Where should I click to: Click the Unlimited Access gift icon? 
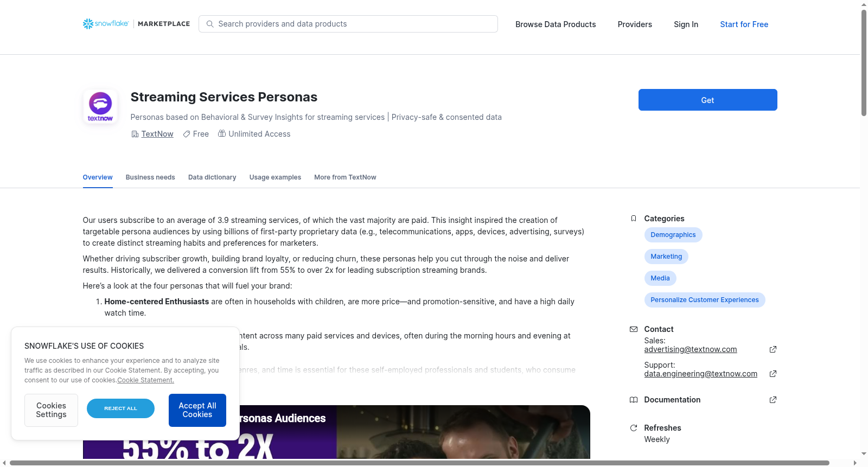(x=222, y=133)
